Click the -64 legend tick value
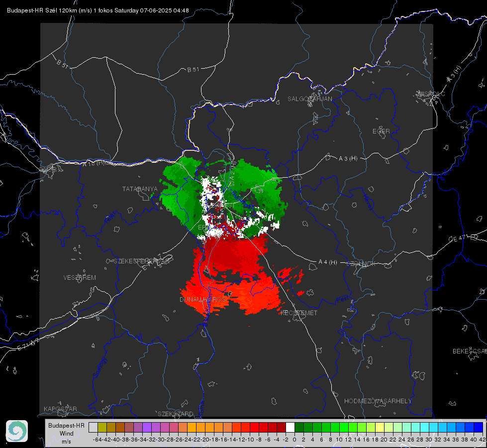 click(97, 440)
